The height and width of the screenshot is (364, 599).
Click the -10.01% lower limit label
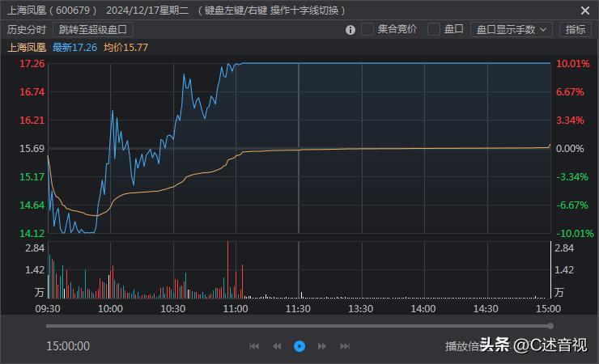575,233
